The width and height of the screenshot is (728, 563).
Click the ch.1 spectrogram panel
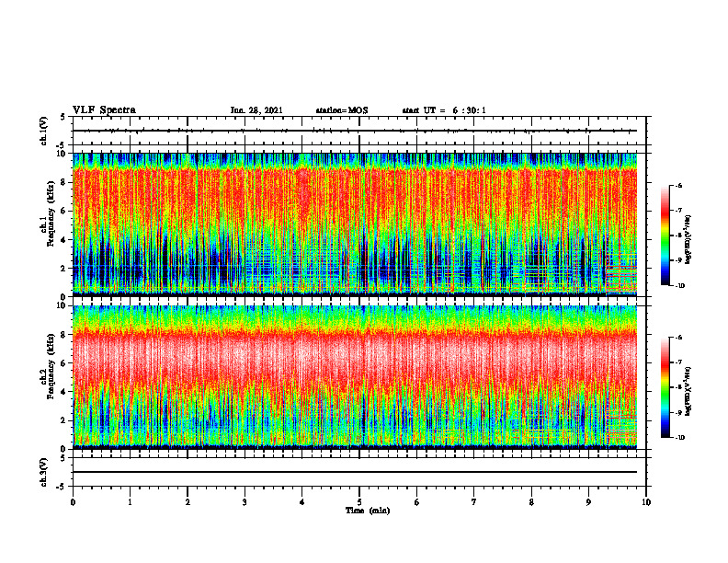355,224
